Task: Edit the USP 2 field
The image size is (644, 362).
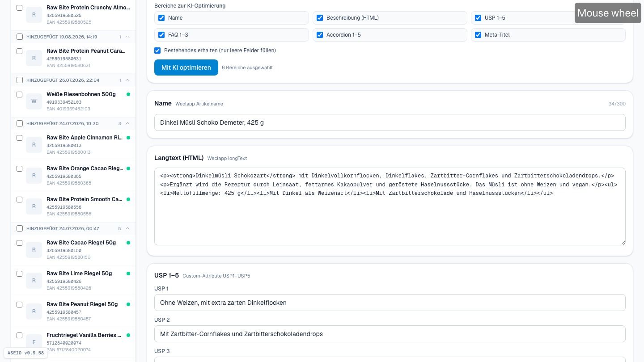Action: tap(390, 334)
